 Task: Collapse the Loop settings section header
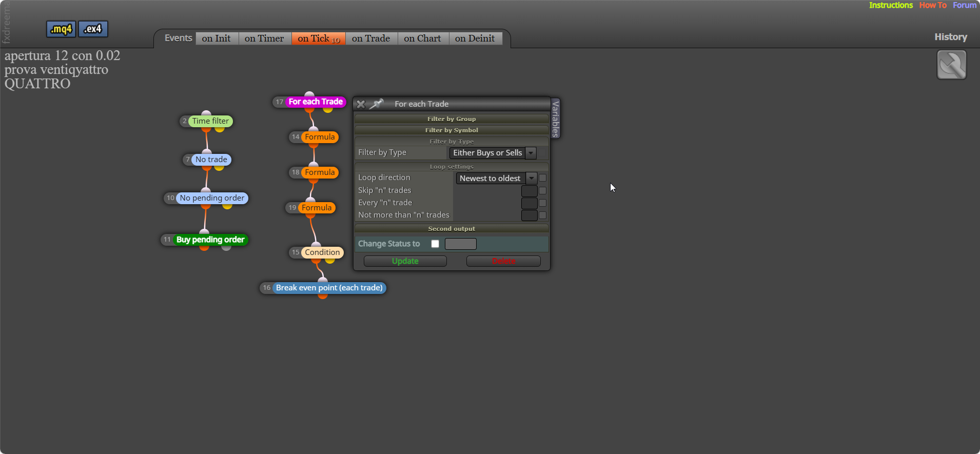tap(452, 167)
